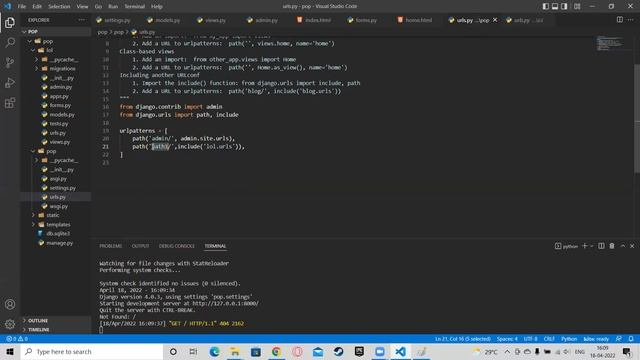The height and width of the screenshot is (360, 640).
Task: Close the terminal panel
Action: pyautogui.click(x=632, y=246)
